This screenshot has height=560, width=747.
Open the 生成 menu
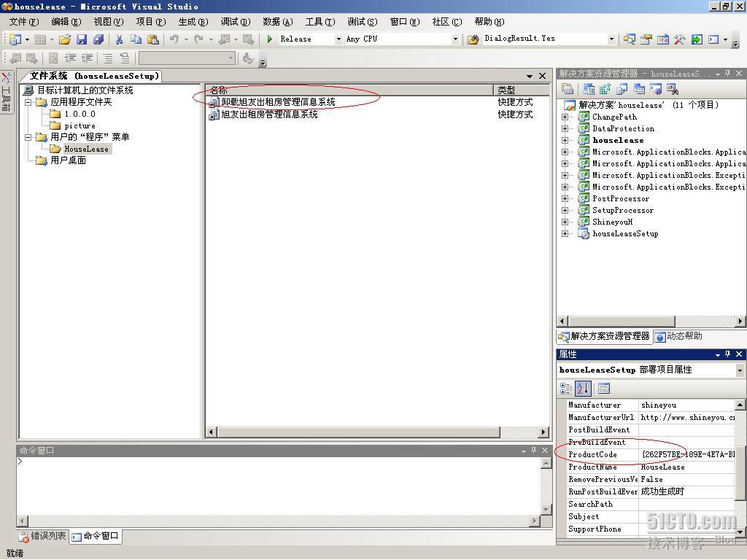click(x=193, y=22)
